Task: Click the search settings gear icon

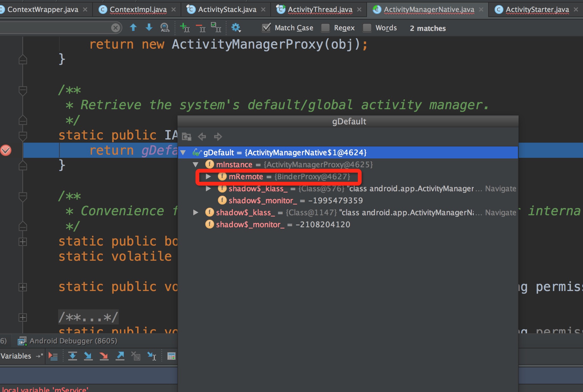Action: [236, 28]
